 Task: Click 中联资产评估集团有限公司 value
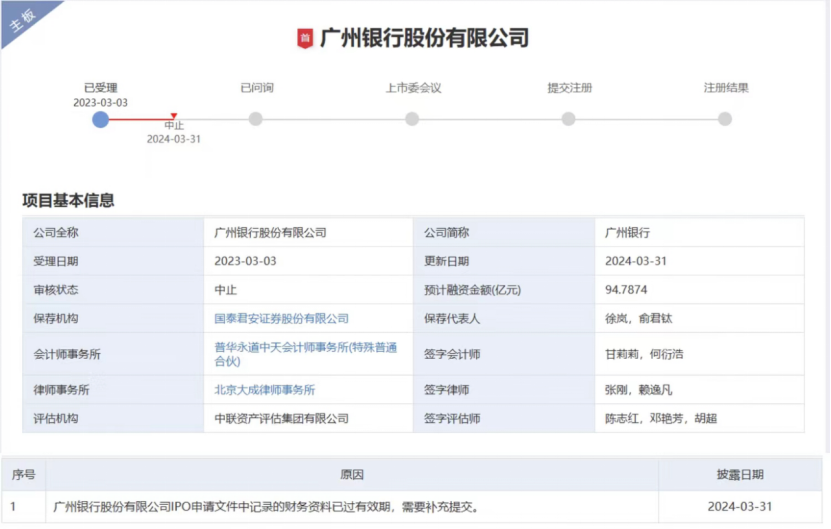[281, 419]
